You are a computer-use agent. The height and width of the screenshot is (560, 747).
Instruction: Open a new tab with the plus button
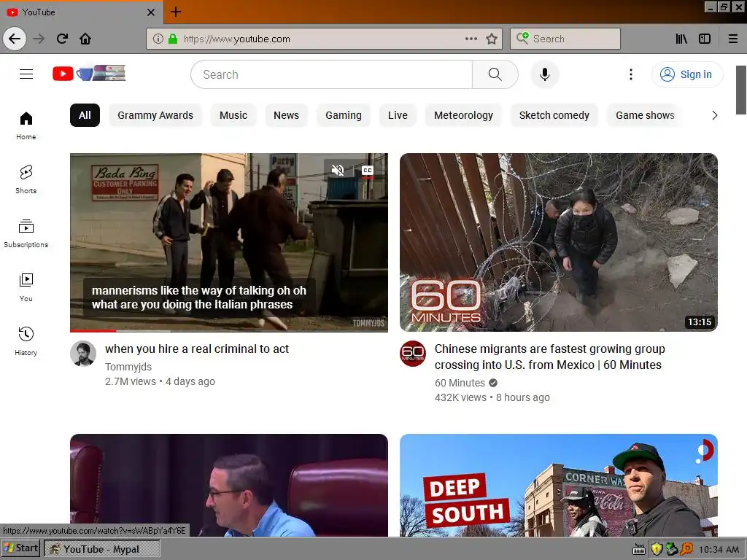tap(176, 12)
